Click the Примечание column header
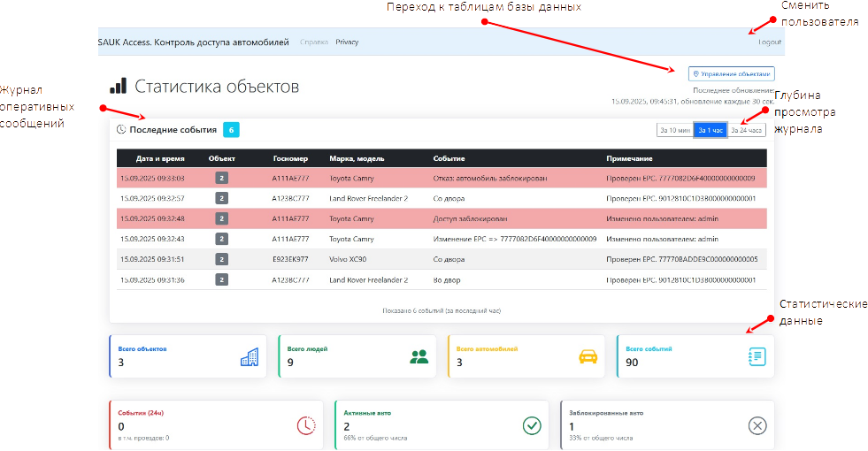 click(629, 158)
